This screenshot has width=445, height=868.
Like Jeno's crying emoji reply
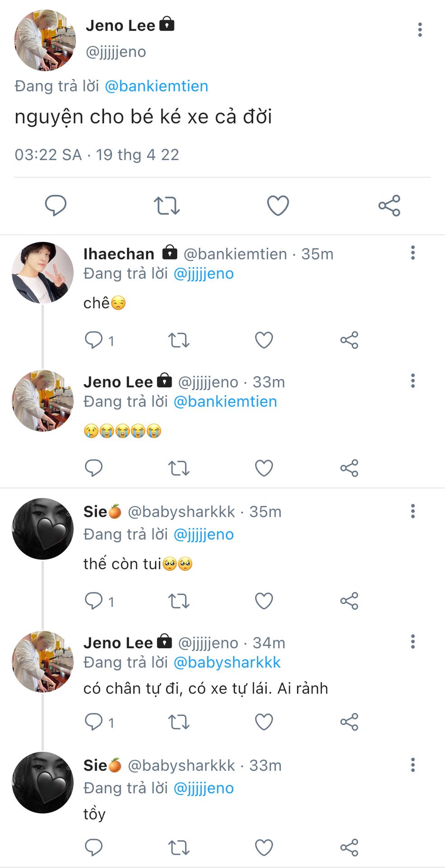click(x=264, y=468)
